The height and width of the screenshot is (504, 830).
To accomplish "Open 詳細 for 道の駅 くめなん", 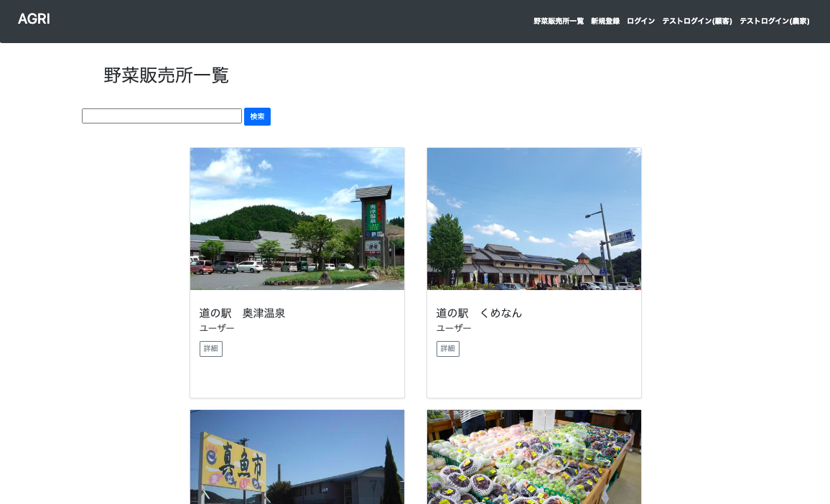I will [447, 348].
